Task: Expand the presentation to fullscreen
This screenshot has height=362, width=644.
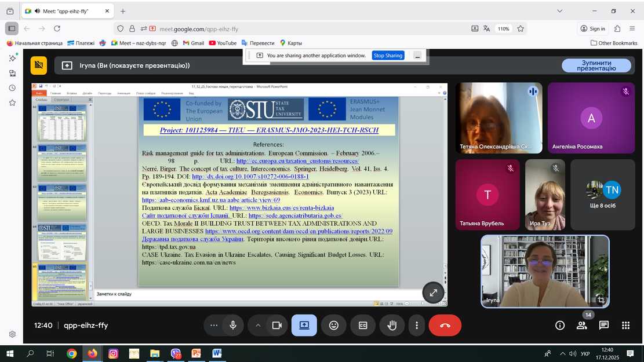Action: point(433,292)
